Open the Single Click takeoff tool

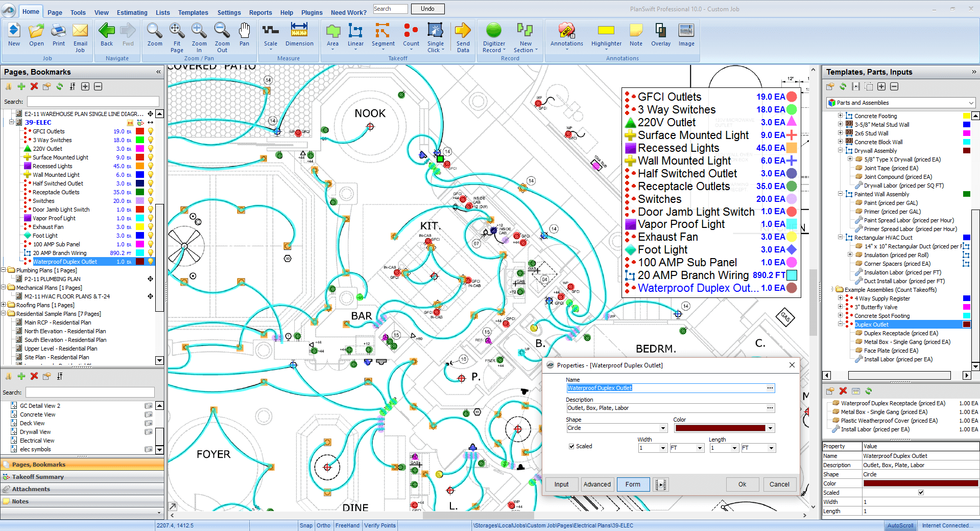coord(435,36)
